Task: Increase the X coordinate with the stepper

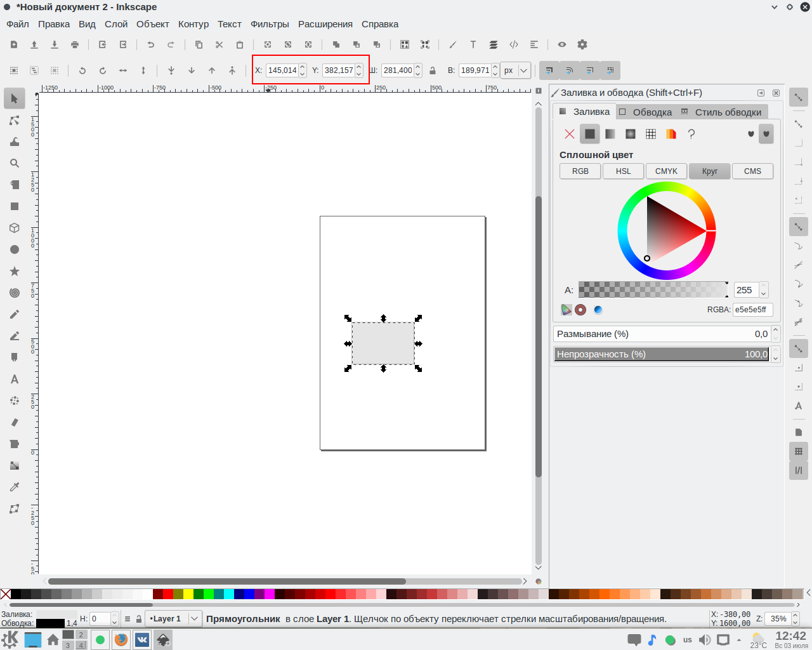Action: pos(303,67)
